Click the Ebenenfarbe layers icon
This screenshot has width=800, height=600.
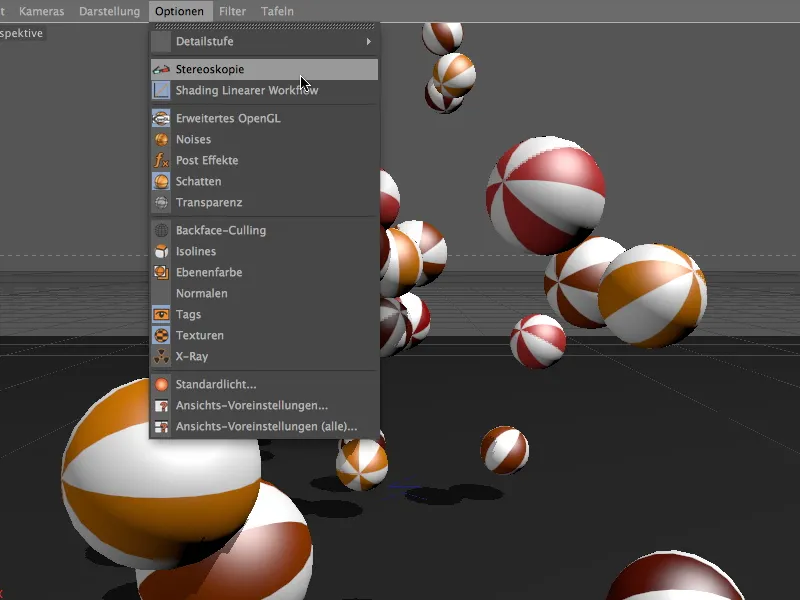(x=161, y=272)
